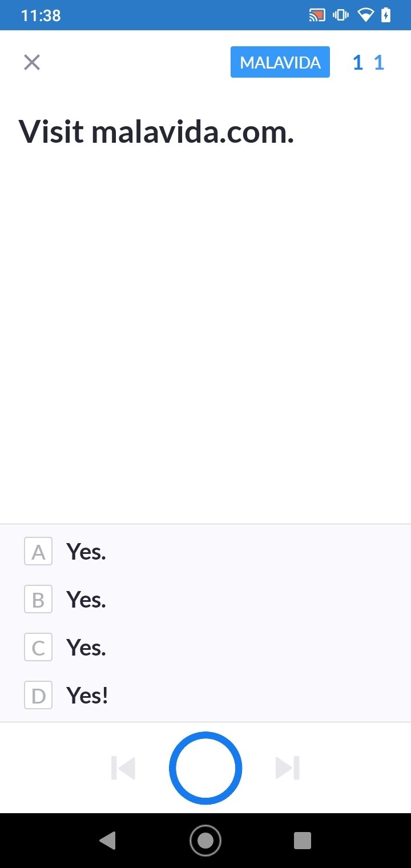Go to the previous question
411x868 pixels.
click(123, 768)
